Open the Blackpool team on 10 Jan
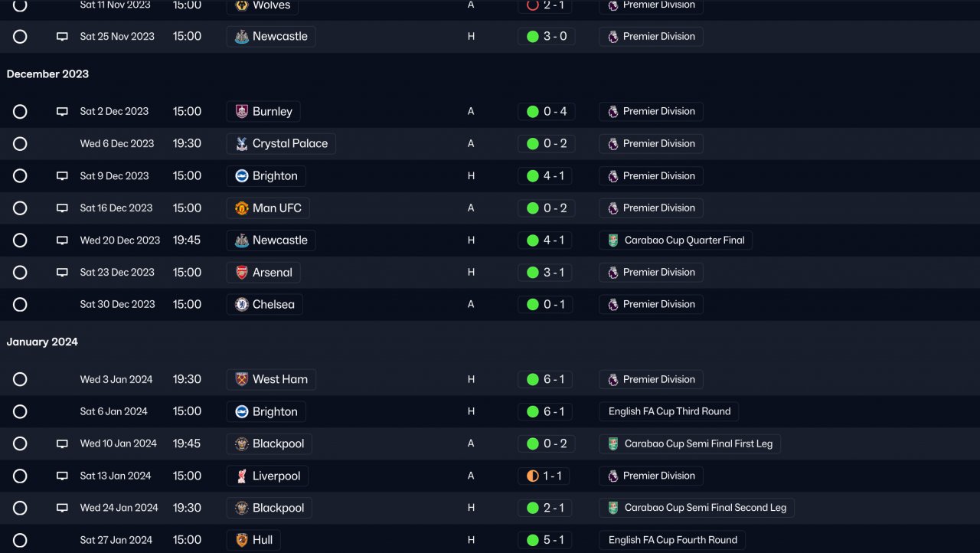Image resolution: width=980 pixels, height=553 pixels. pyautogui.click(x=278, y=444)
